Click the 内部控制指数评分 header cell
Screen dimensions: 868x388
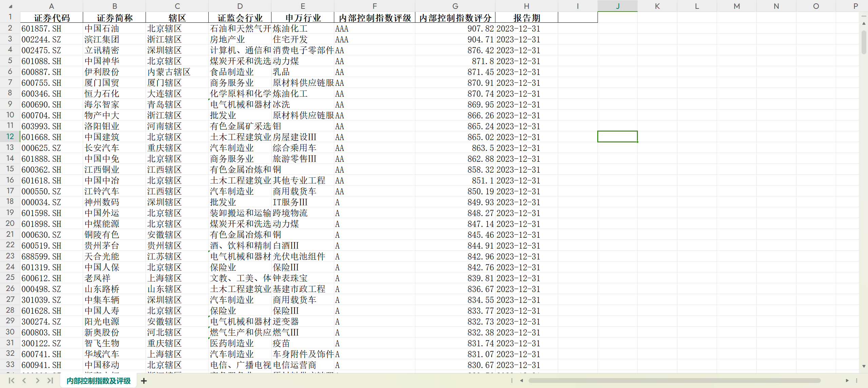(455, 18)
